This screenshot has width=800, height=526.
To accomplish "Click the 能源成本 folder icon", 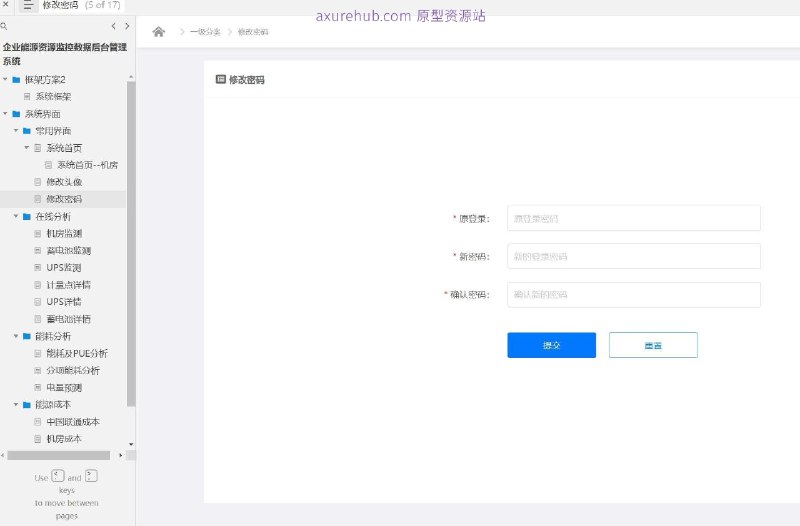I will 27,405.
